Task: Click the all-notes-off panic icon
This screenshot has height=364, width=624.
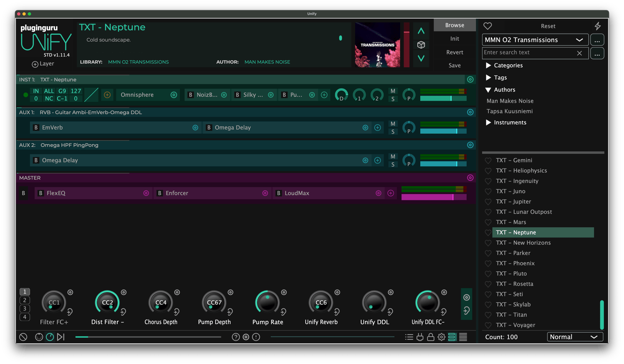Action: coord(23,337)
